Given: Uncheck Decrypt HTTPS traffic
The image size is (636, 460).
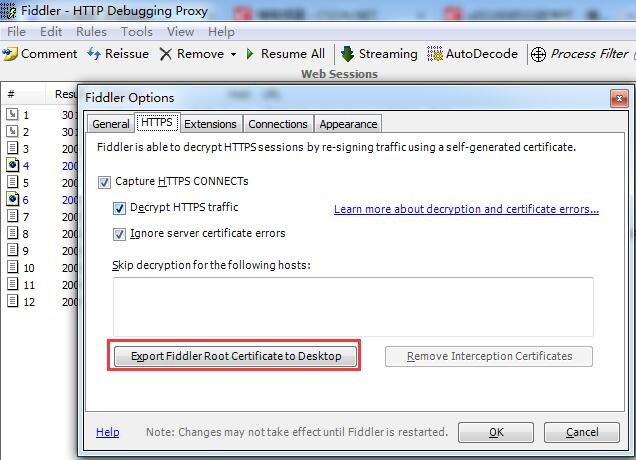Looking at the screenshot, I should click(119, 208).
